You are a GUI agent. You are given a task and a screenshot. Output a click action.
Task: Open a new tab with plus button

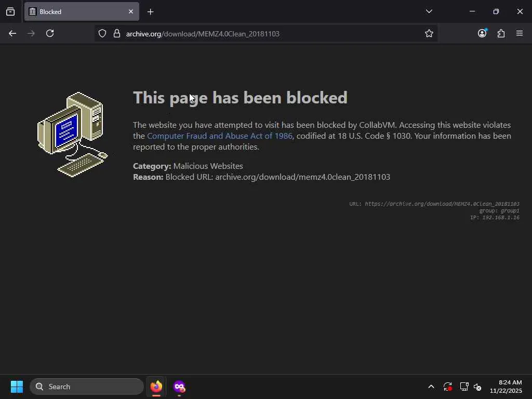tap(151, 12)
